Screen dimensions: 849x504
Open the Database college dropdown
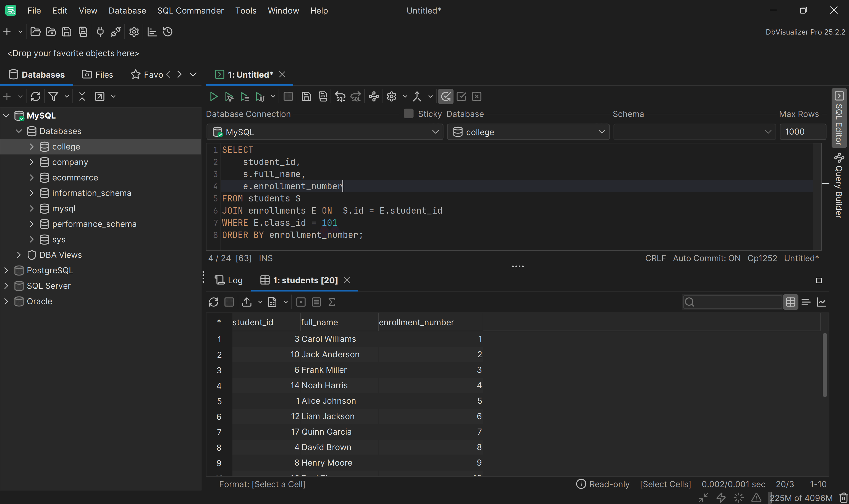[x=528, y=132]
